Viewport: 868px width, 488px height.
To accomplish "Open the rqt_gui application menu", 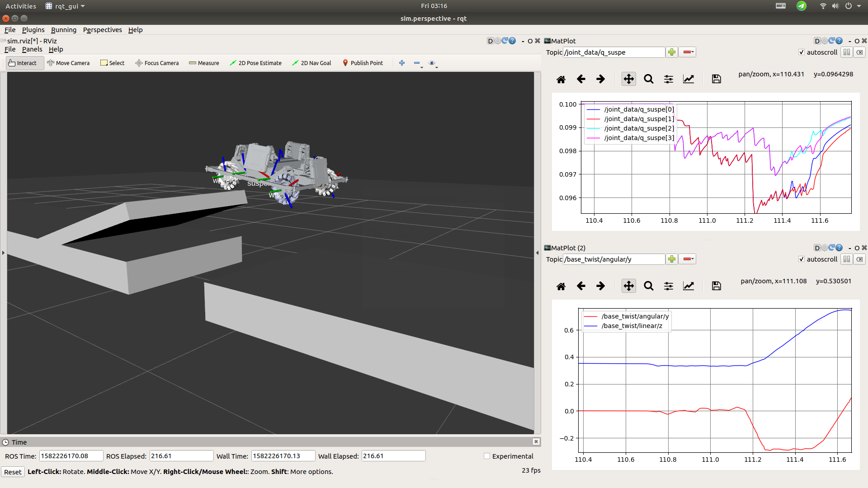I will [65, 6].
